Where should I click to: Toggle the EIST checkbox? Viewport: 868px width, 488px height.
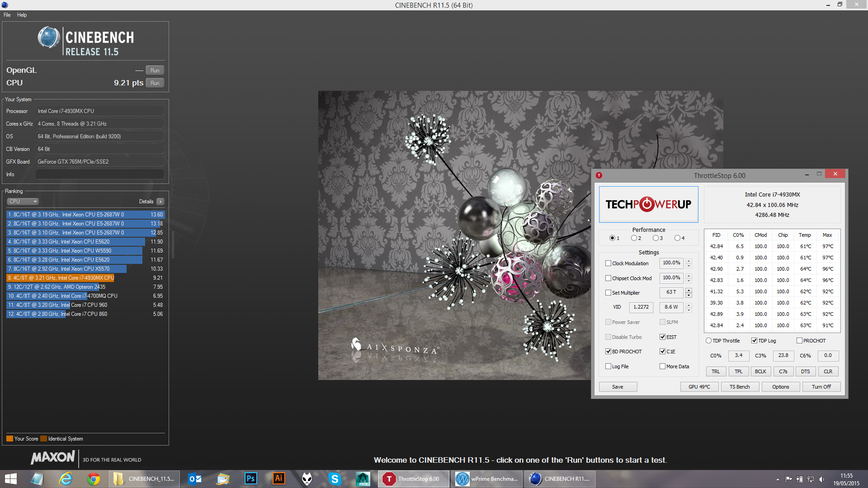[662, 337]
